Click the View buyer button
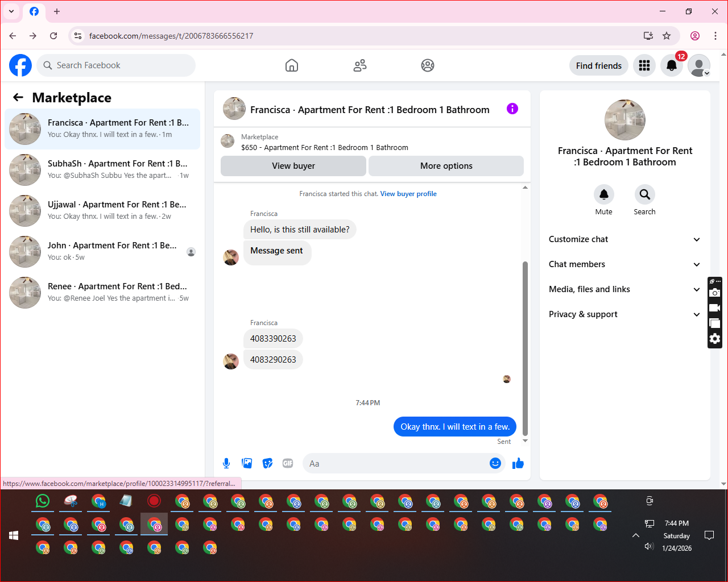This screenshot has height=582, width=728. point(293,166)
